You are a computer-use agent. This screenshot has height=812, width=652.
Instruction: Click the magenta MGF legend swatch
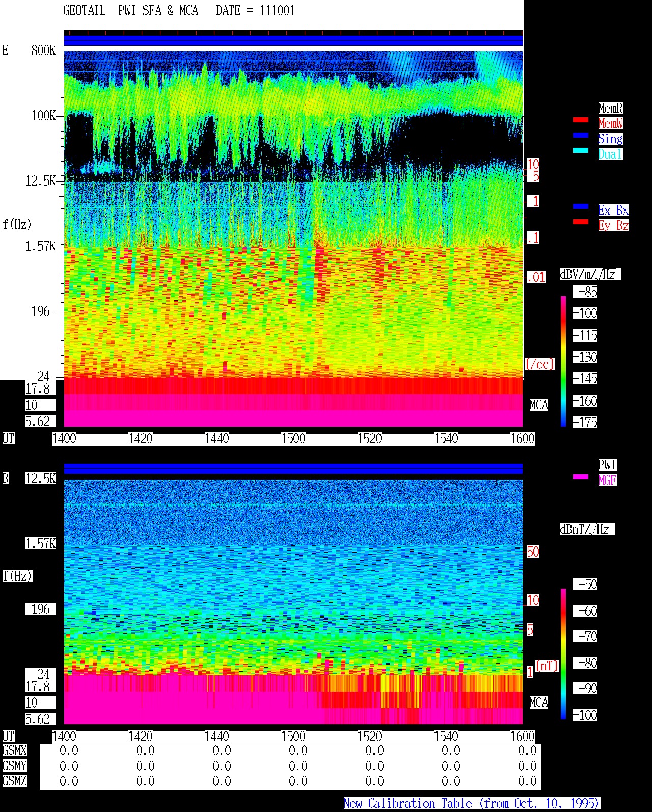[x=581, y=477]
